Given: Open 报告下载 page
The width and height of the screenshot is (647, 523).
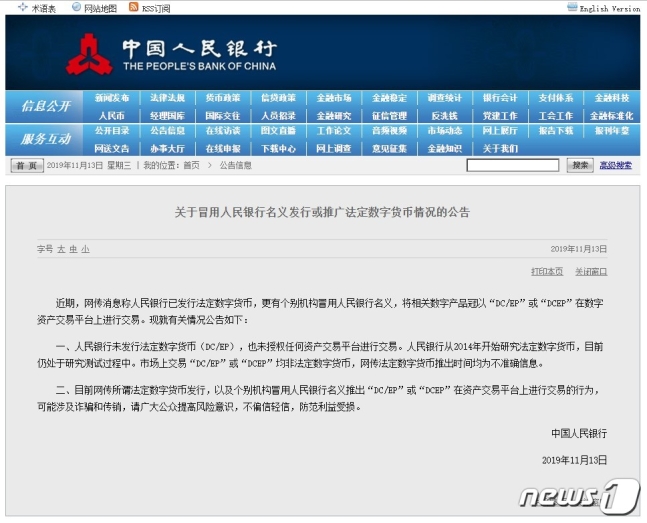Looking at the screenshot, I should (x=556, y=131).
